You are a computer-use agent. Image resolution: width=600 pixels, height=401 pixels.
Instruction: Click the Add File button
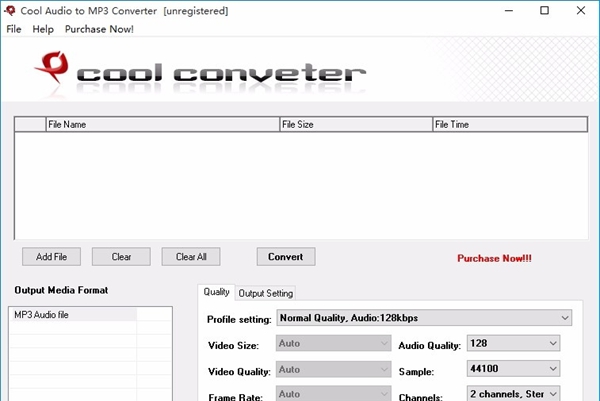pyautogui.click(x=51, y=257)
